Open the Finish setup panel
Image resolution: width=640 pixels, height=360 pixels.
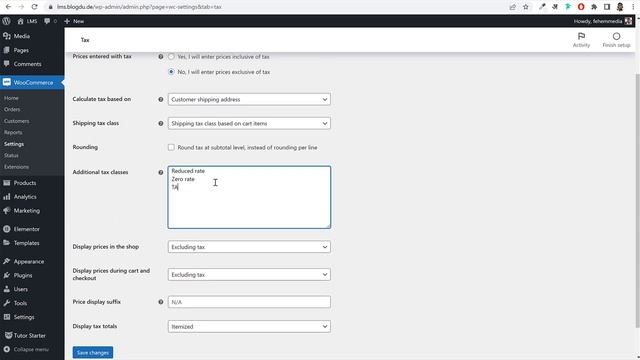(616, 40)
